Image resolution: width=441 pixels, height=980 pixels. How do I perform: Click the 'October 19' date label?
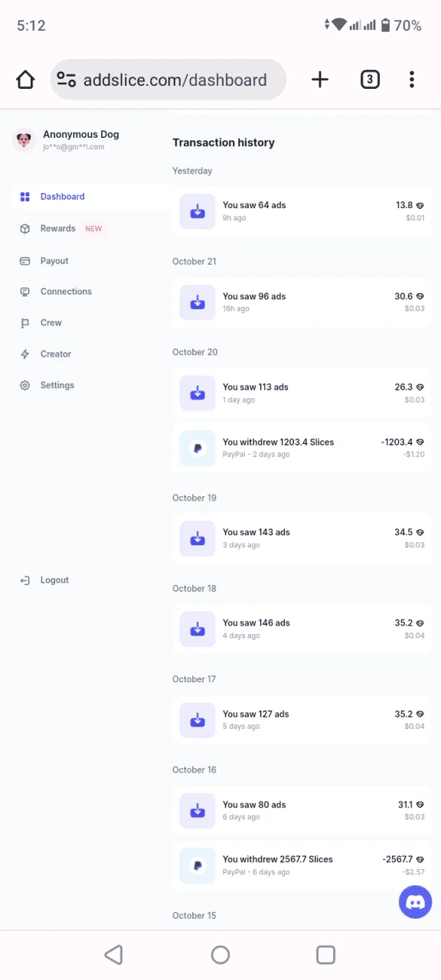click(x=194, y=498)
